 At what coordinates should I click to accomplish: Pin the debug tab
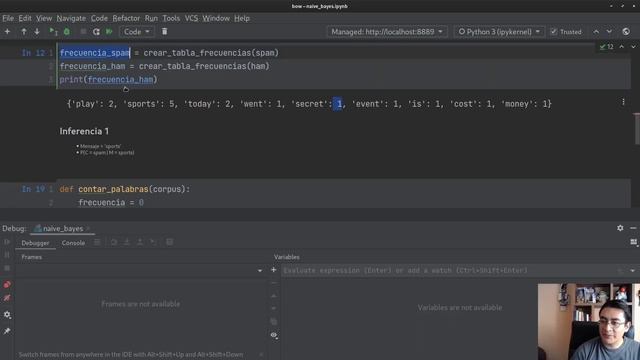point(7,331)
